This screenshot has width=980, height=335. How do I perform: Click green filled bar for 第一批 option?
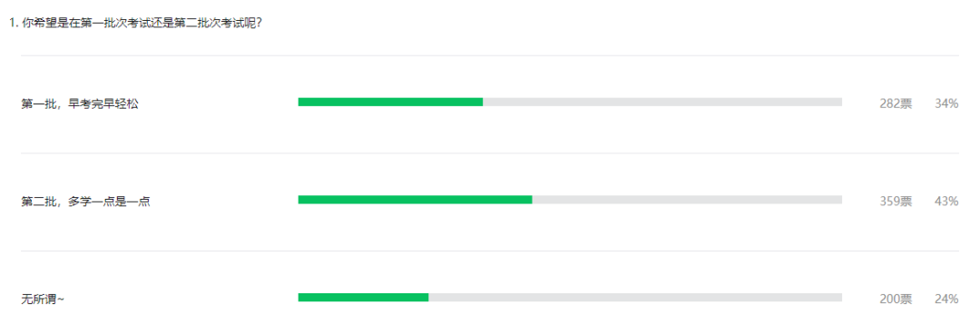tap(390, 102)
